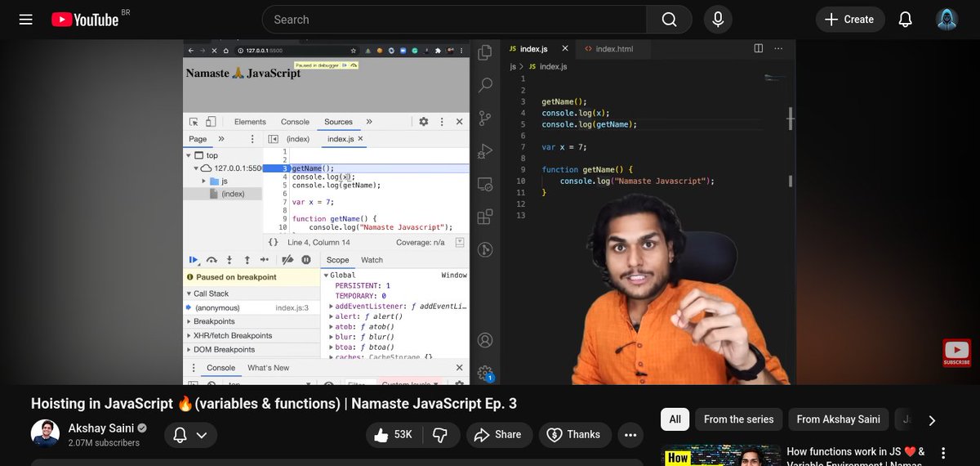This screenshot has width=980, height=466.
Task: Click What's New drawer tab in DevTools
Action: pyautogui.click(x=268, y=368)
